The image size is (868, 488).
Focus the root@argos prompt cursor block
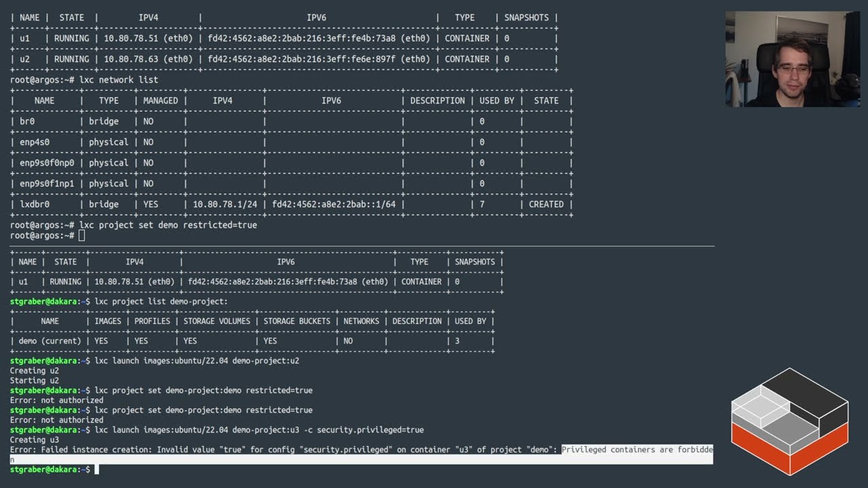click(82, 235)
